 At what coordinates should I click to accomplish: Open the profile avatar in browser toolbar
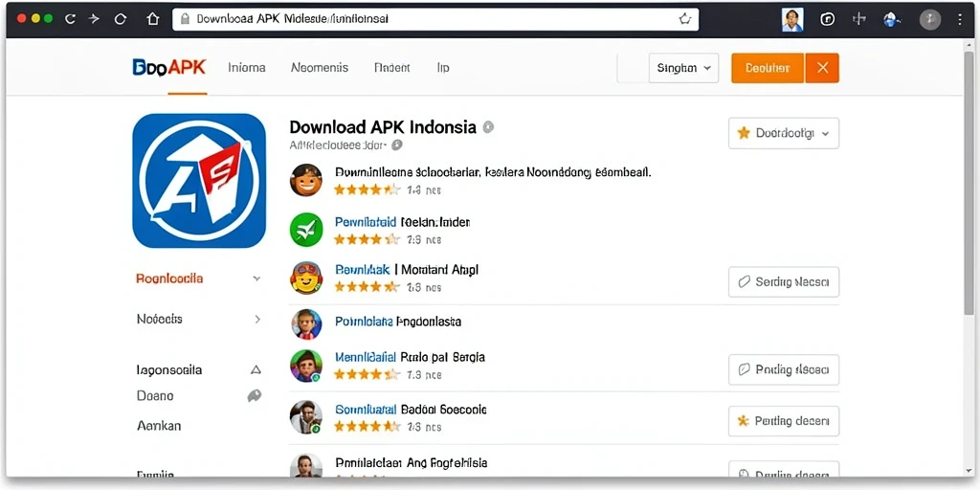click(791, 20)
